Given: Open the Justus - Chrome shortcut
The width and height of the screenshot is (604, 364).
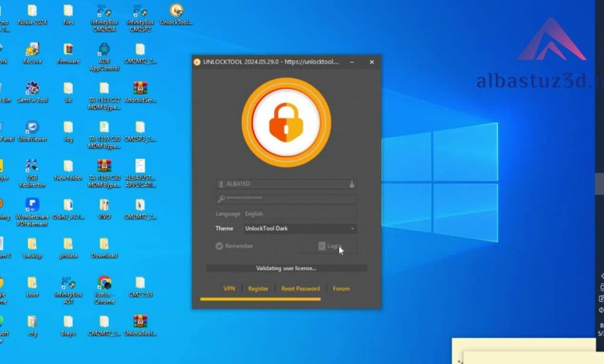Looking at the screenshot, I should pyautogui.click(x=104, y=290).
